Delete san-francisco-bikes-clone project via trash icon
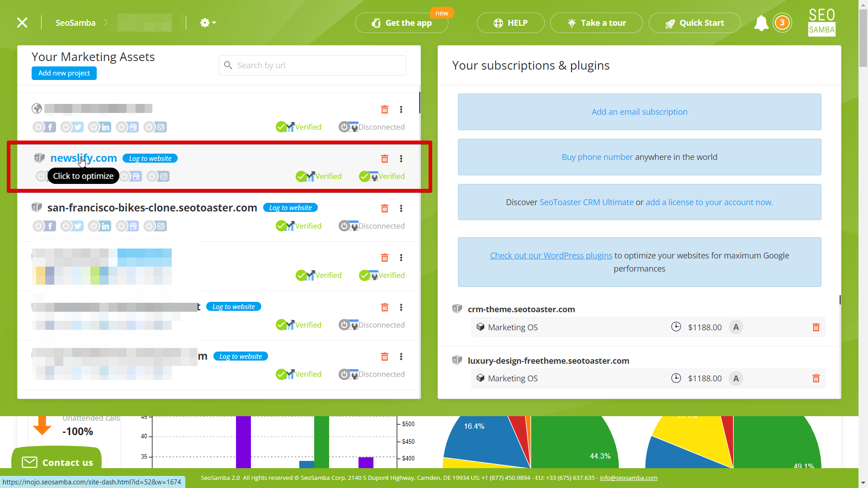Viewport: 868px width, 488px height. pos(385,208)
